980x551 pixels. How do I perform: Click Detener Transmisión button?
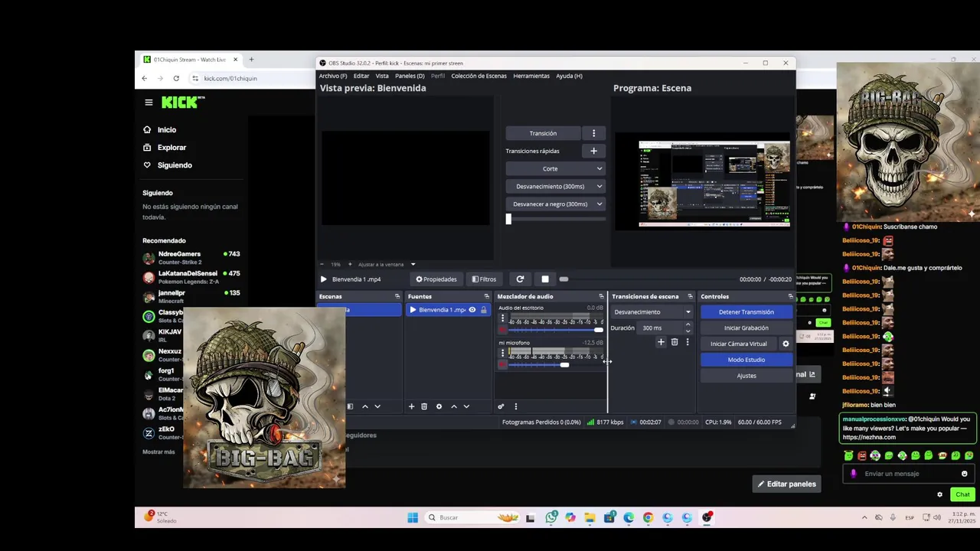(746, 312)
